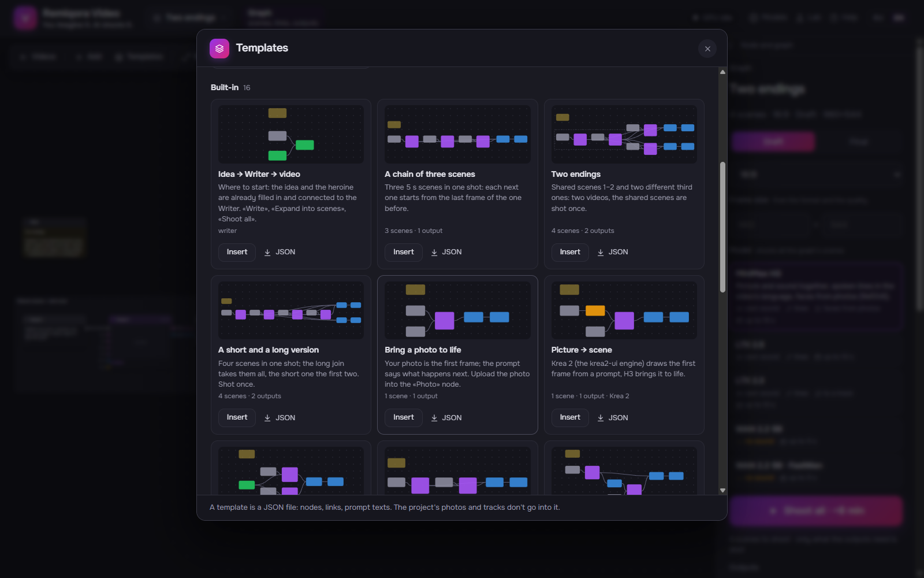The width and height of the screenshot is (924, 578).
Task: Open the Two endings graph preview
Action: [x=624, y=134]
